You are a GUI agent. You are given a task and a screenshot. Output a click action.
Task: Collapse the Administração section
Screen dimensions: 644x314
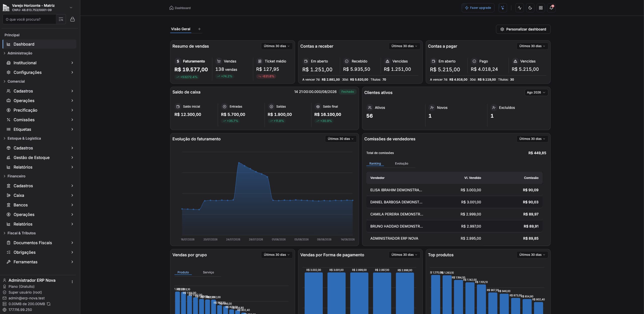click(18, 53)
